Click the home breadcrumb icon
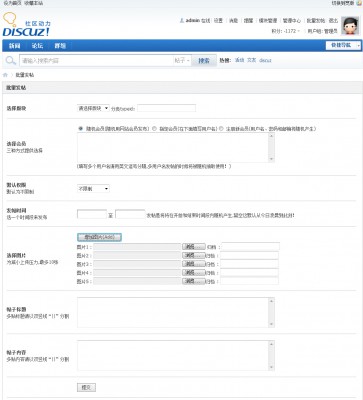This screenshot has width=363, height=400. [5, 75]
